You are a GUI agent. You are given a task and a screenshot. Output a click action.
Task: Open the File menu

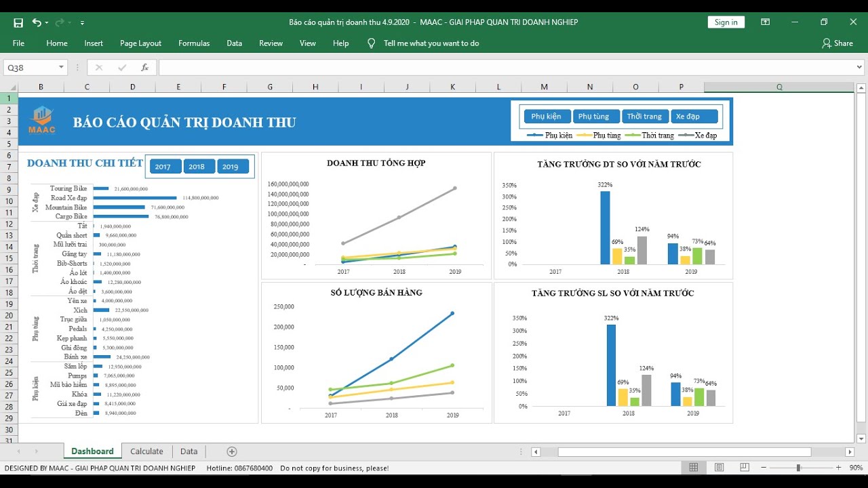(18, 43)
